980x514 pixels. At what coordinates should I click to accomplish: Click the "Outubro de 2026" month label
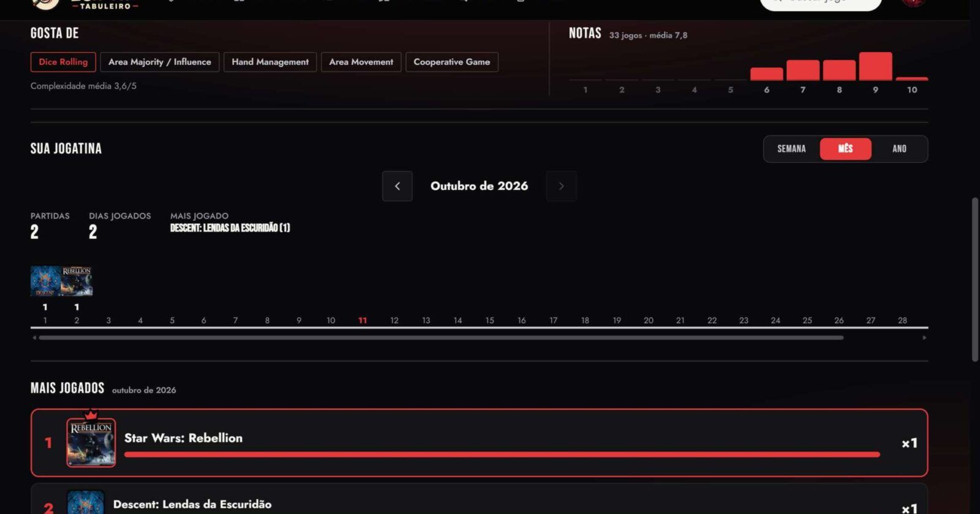point(479,186)
